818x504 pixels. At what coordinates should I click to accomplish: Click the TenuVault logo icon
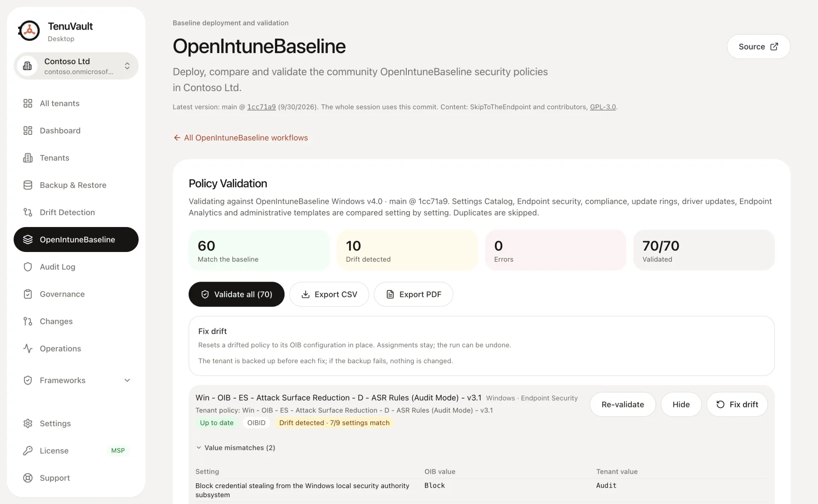click(29, 31)
